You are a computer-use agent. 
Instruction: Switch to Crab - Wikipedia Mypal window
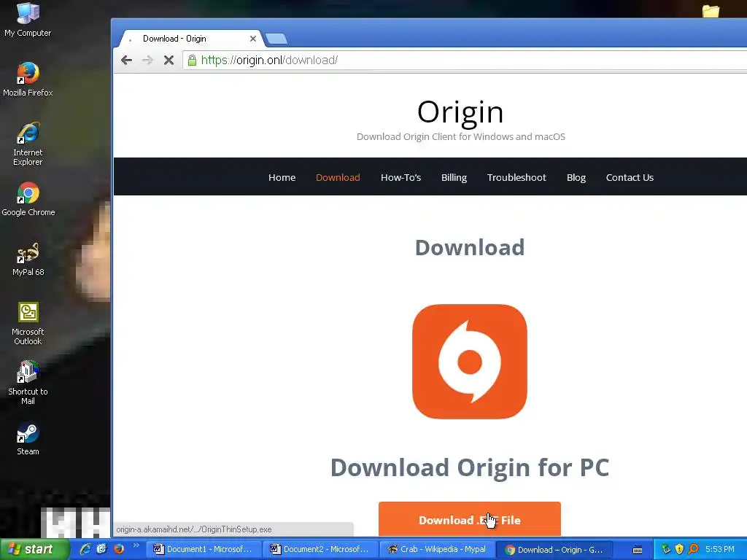(x=437, y=549)
